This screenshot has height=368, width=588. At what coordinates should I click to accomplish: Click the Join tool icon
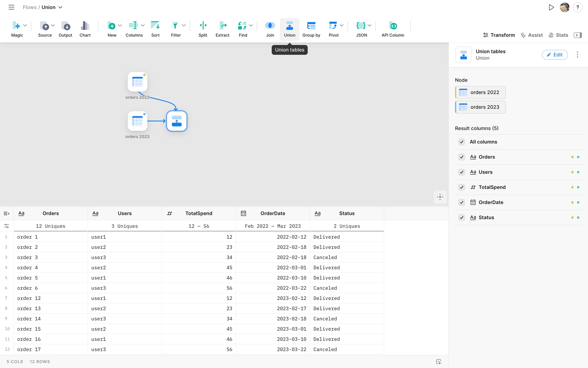coord(270,26)
